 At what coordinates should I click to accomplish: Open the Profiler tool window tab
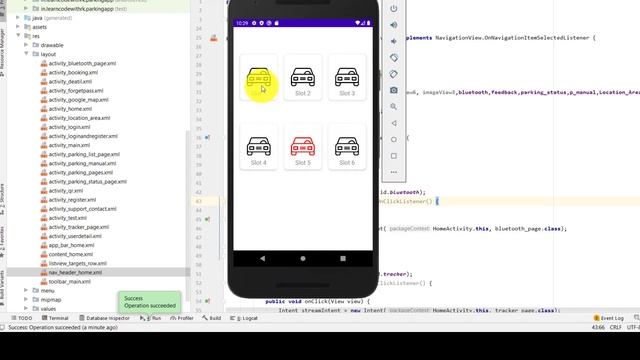click(x=182, y=318)
